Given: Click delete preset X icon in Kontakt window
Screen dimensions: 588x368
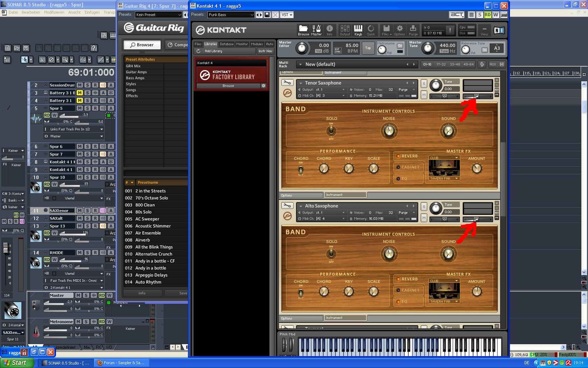Looking at the screenshot, I should tap(275, 15).
